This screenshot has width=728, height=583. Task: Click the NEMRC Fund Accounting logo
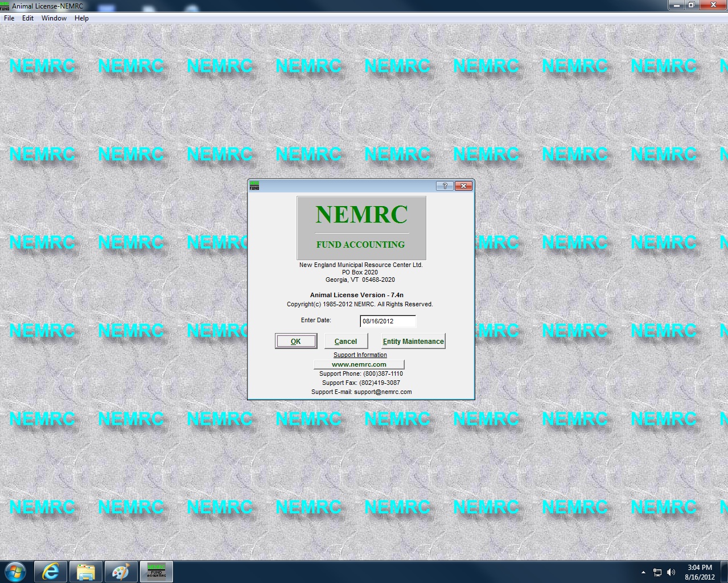pyautogui.click(x=361, y=228)
